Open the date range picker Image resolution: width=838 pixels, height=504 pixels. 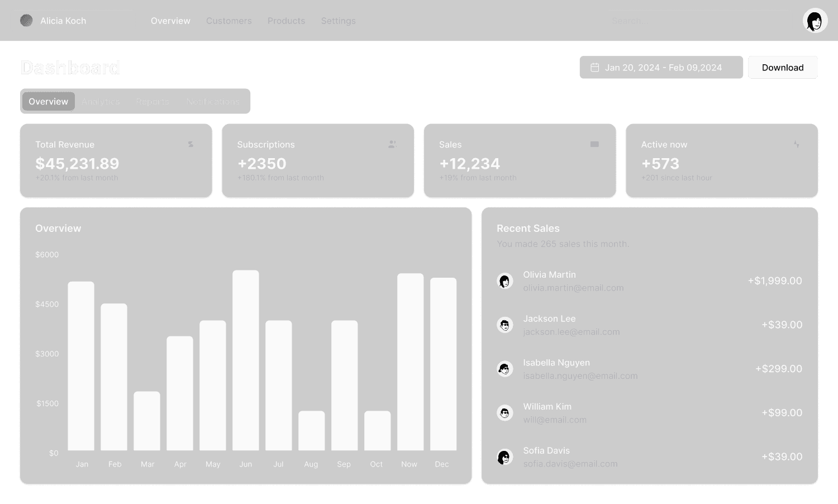point(661,68)
